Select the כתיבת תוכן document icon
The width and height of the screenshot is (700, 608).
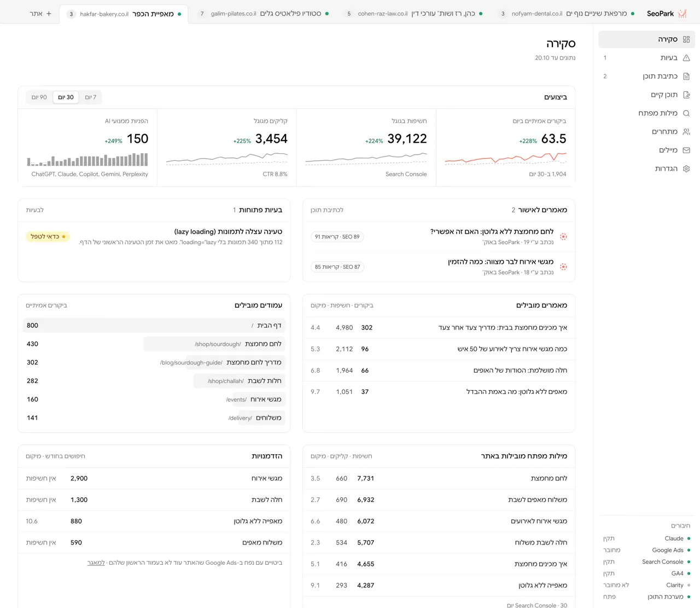pyautogui.click(x=686, y=77)
